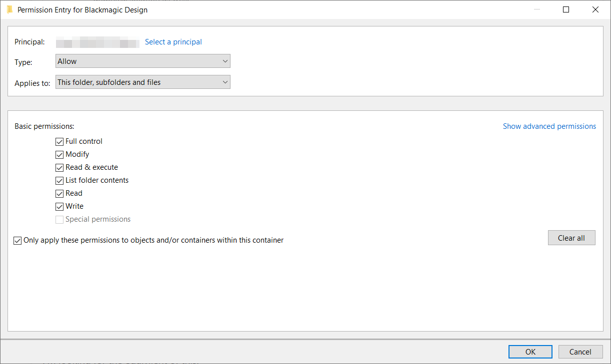This screenshot has width=611, height=364.
Task: Click the Basic permissions label
Action: (x=44, y=126)
